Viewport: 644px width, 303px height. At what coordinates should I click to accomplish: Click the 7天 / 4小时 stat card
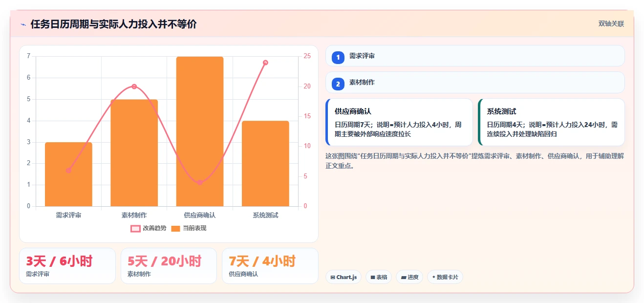(x=270, y=266)
